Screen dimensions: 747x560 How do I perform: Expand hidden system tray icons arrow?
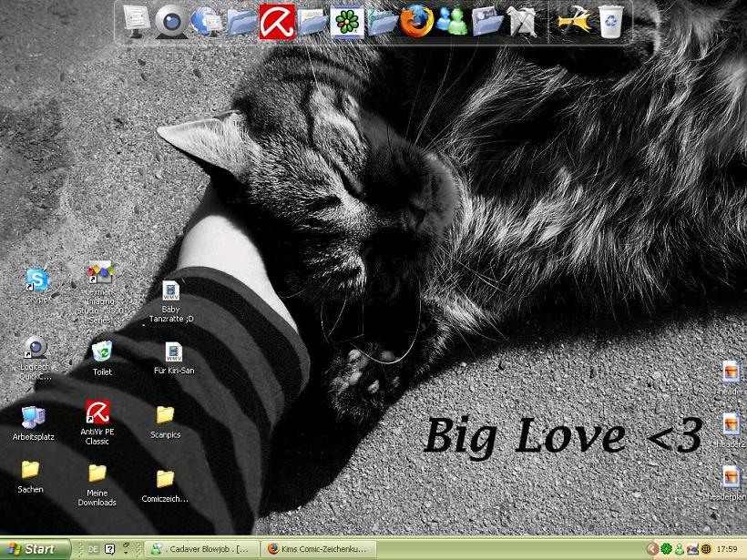[652, 549]
